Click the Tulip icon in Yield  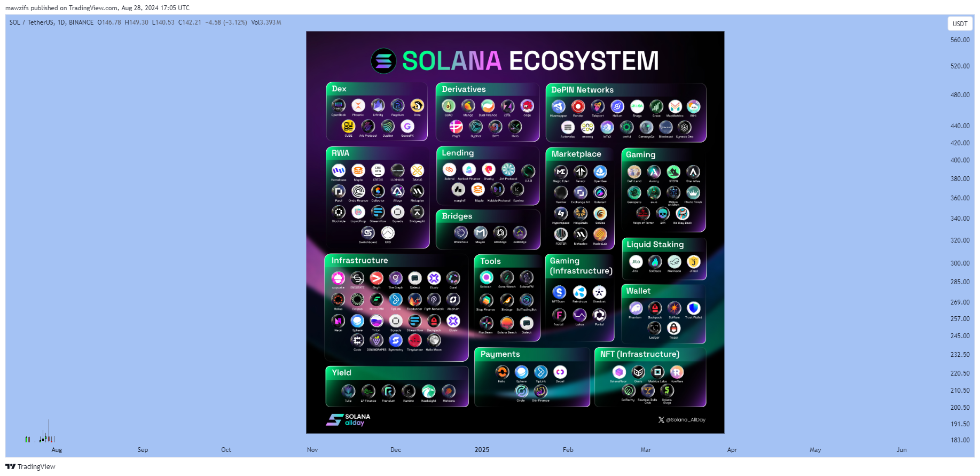pyautogui.click(x=348, y=391)
